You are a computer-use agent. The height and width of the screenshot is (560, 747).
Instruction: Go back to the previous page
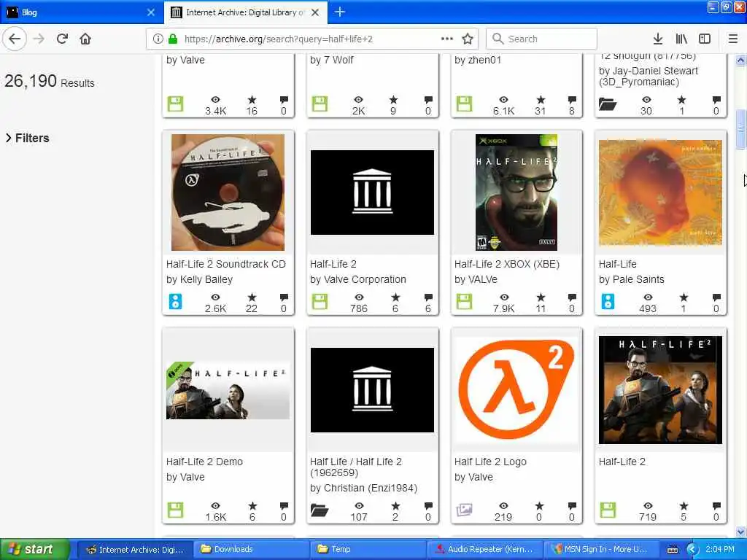click(x=15, y=39)
